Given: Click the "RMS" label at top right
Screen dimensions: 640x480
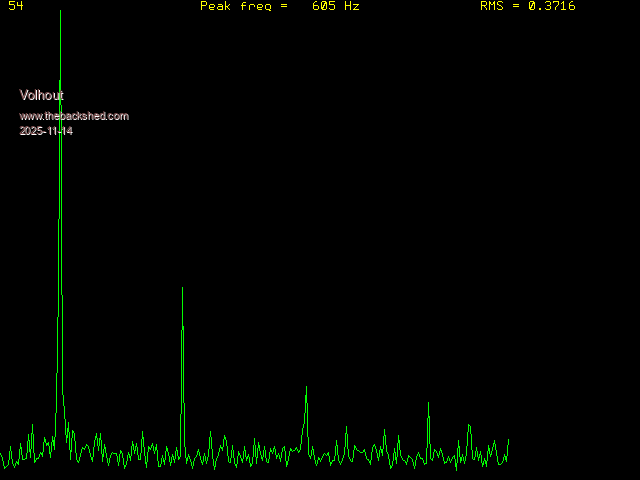Looking at the screenshot, I should (492, 6).
